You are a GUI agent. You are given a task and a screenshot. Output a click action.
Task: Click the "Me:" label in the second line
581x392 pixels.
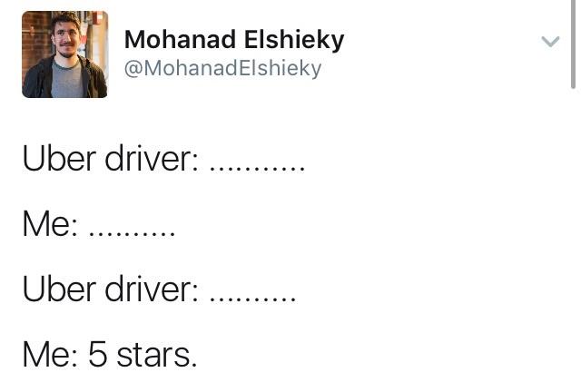click(50, 223)
